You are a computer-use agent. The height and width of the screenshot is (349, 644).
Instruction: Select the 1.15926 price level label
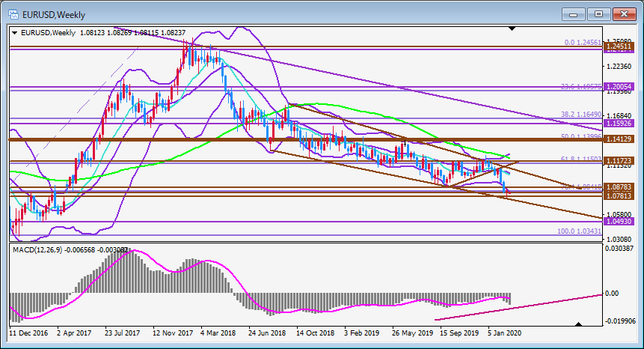click(x=619, y=124)
